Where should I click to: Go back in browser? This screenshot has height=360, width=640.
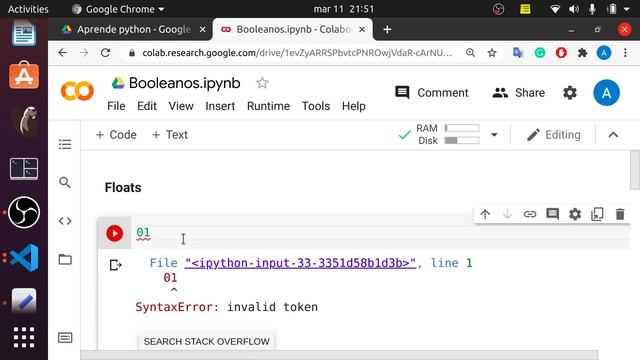tap(62, 53)
